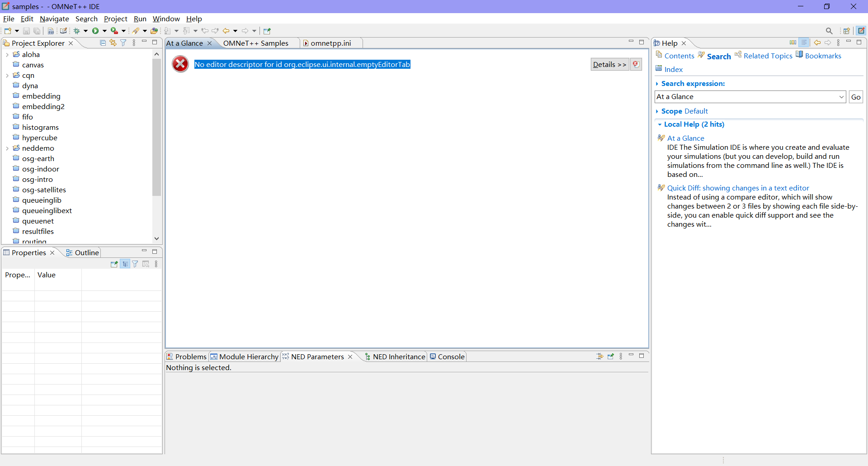The image size is (868, 466).
Task: Open the dropdown arrow next to Debug icon
Action: point(85,31)
